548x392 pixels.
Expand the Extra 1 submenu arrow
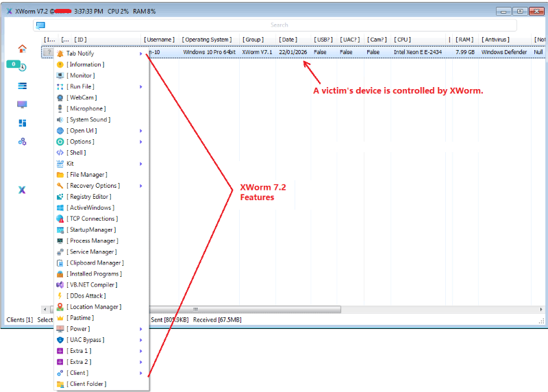pyautogui.click(x=141, y=351)
